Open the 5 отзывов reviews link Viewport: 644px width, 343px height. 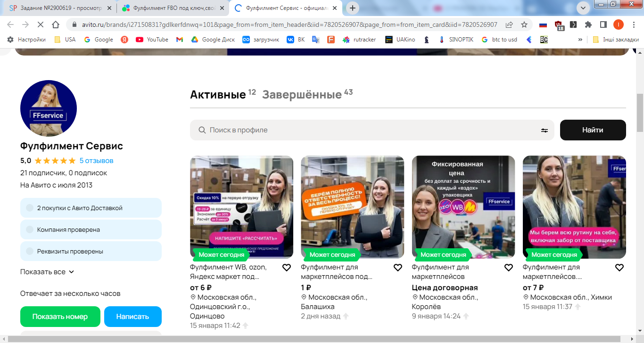coord(96,161)
